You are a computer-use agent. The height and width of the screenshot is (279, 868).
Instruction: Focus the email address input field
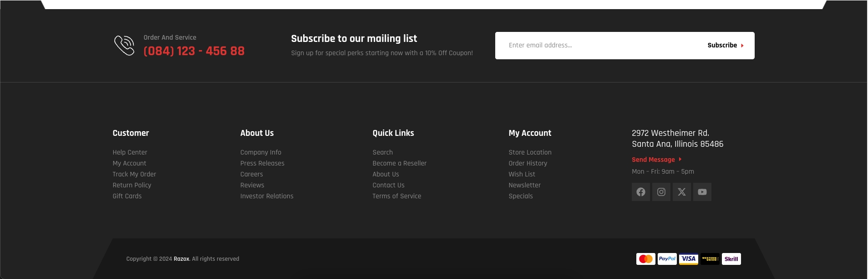click(x=601, y=46)
